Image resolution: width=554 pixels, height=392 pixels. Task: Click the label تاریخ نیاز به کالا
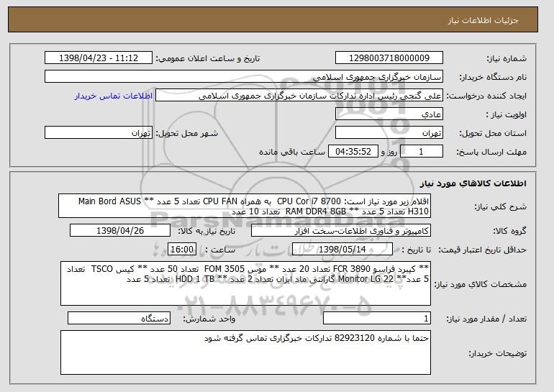click(x=206, y=232)
